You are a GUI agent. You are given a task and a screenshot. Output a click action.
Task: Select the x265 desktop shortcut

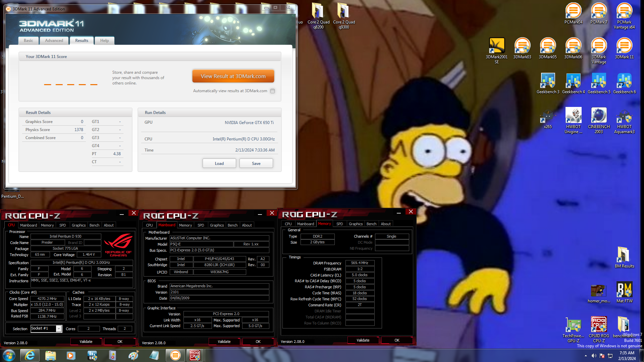pyautogui.click(x=548, y=118)
